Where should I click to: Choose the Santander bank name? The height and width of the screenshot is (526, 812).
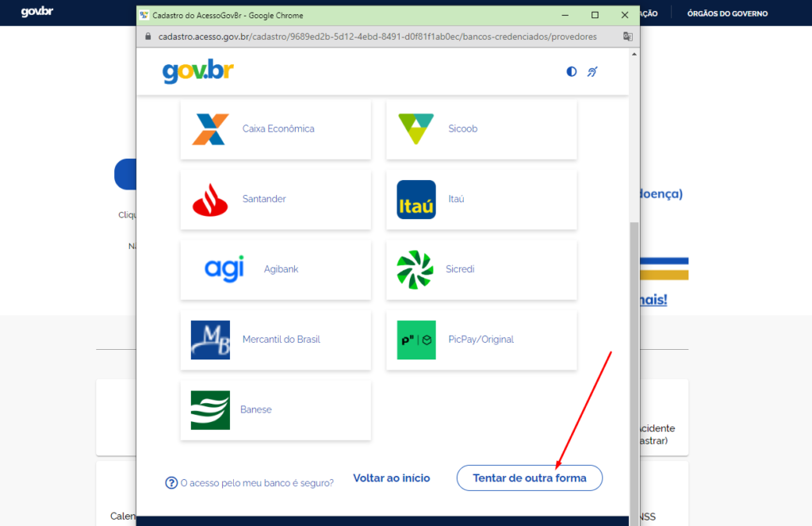tap(264, 199)
